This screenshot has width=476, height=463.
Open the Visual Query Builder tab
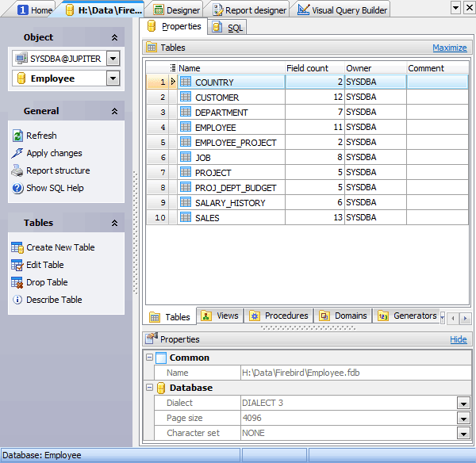pos(343,10)
